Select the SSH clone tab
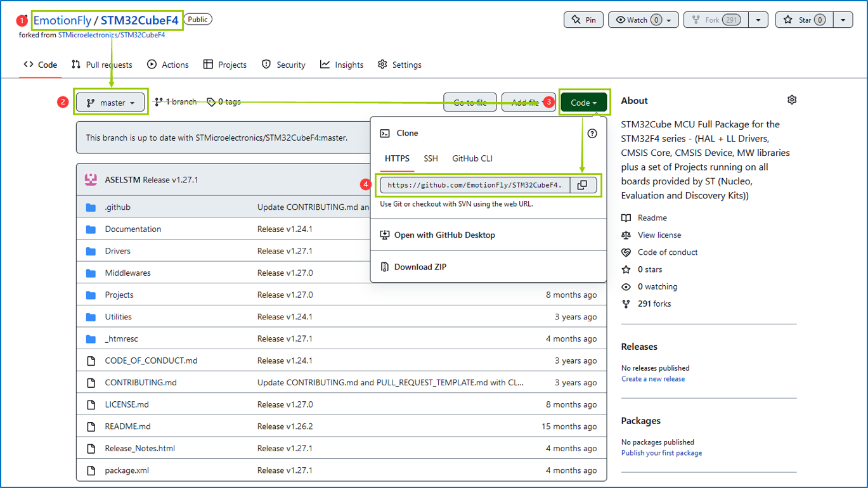868x488 pixels. (x=431, y=158)
